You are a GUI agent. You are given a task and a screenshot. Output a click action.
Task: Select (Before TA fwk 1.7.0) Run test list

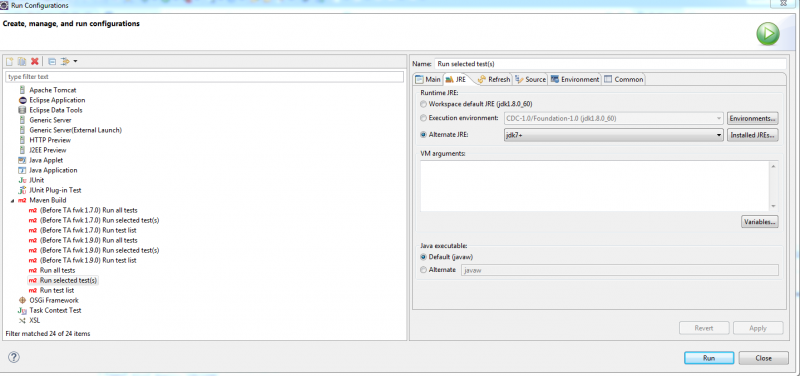(88, 230)
